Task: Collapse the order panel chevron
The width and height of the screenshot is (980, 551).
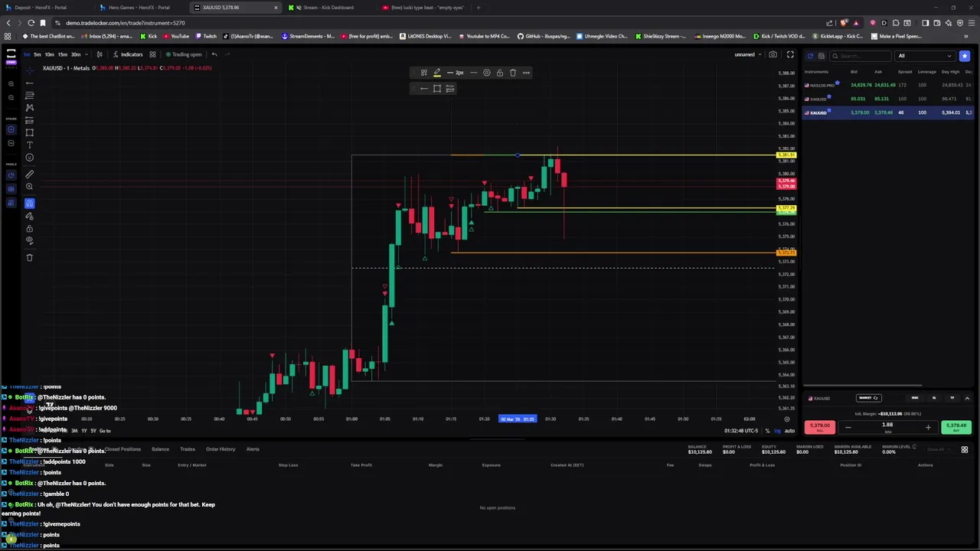Action: point(967,398)
